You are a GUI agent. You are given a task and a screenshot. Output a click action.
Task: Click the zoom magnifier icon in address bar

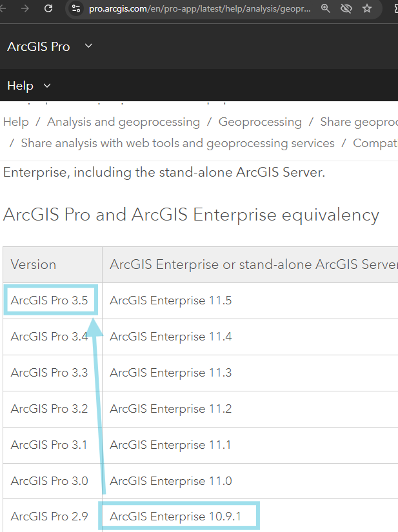[326, 8]
